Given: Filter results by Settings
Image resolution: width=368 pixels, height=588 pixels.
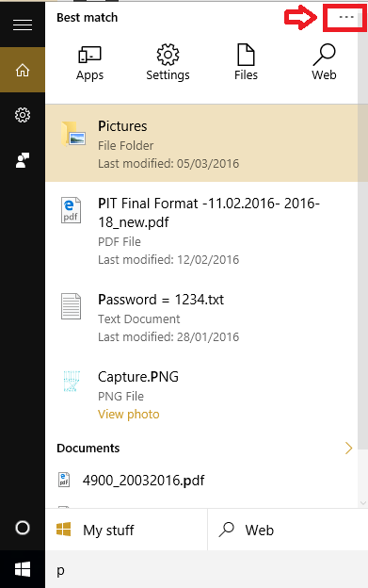Looking at the screenshot, I should [168, 62].
